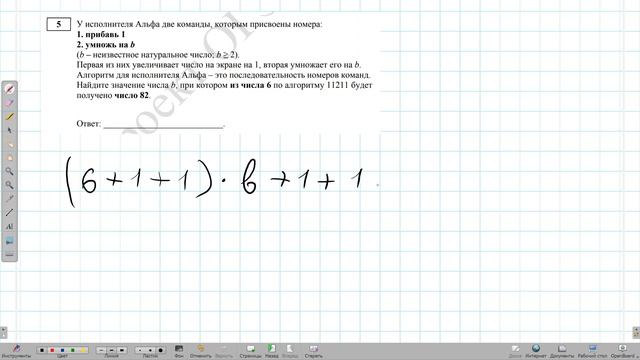
Task: Click the greyed redo button
Action: click(x=223, y=351)
